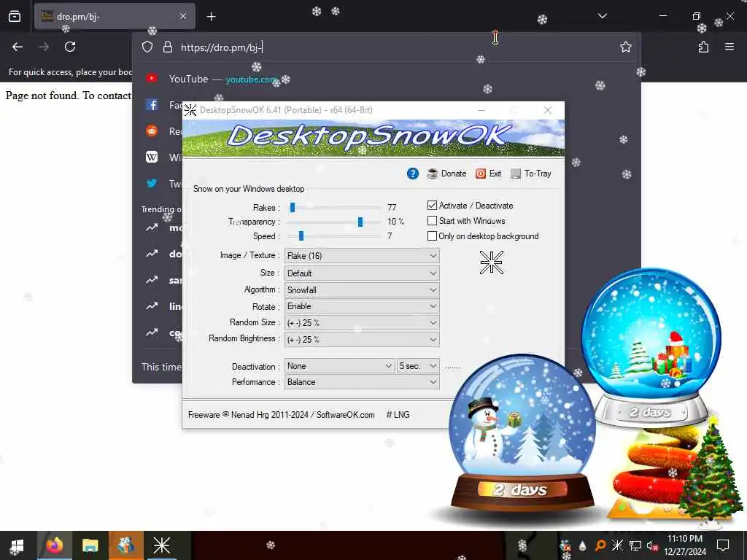Enable Start with Windows checkbox
Viewport: 747px width, 560px height.
(x=432, y=221)
